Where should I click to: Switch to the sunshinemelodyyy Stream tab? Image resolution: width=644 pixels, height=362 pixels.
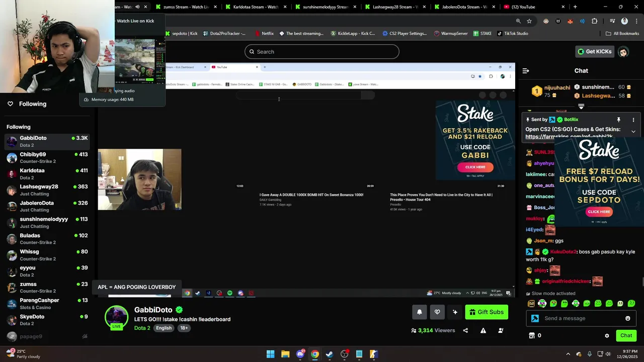[326, 7]
